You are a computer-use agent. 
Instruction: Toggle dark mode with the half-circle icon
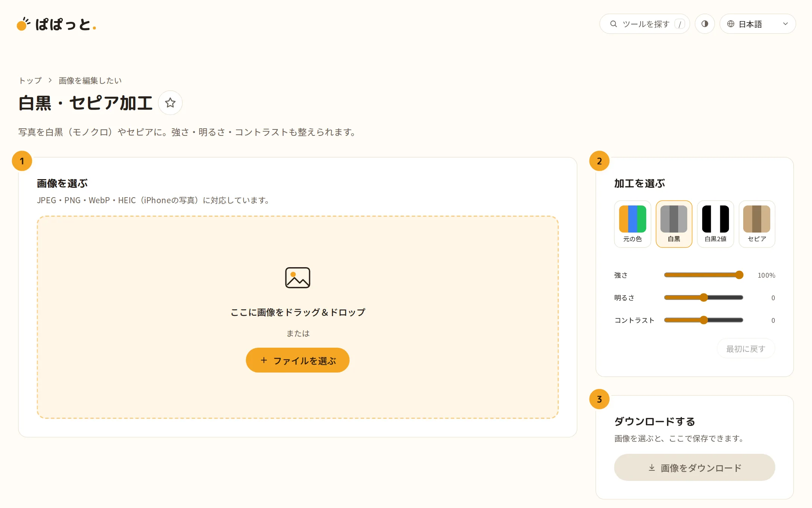point(704,24)
